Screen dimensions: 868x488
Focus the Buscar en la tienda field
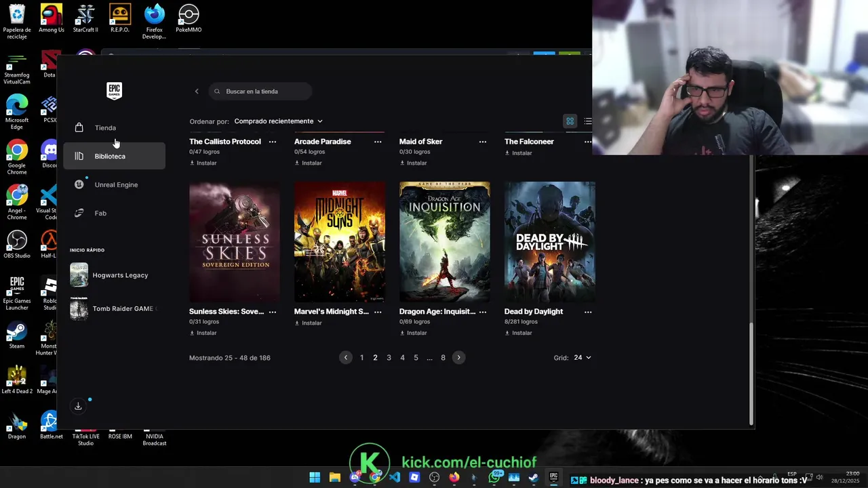coord(260,91)
